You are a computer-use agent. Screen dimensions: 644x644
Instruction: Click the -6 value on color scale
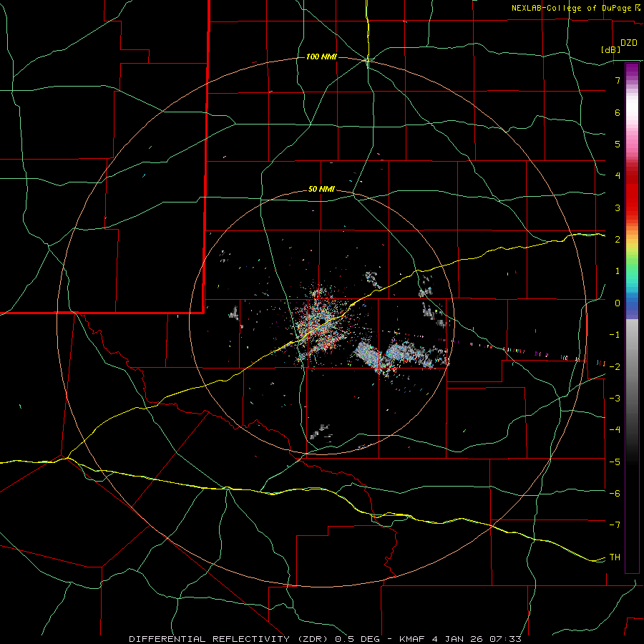click(x=615, y=493)
